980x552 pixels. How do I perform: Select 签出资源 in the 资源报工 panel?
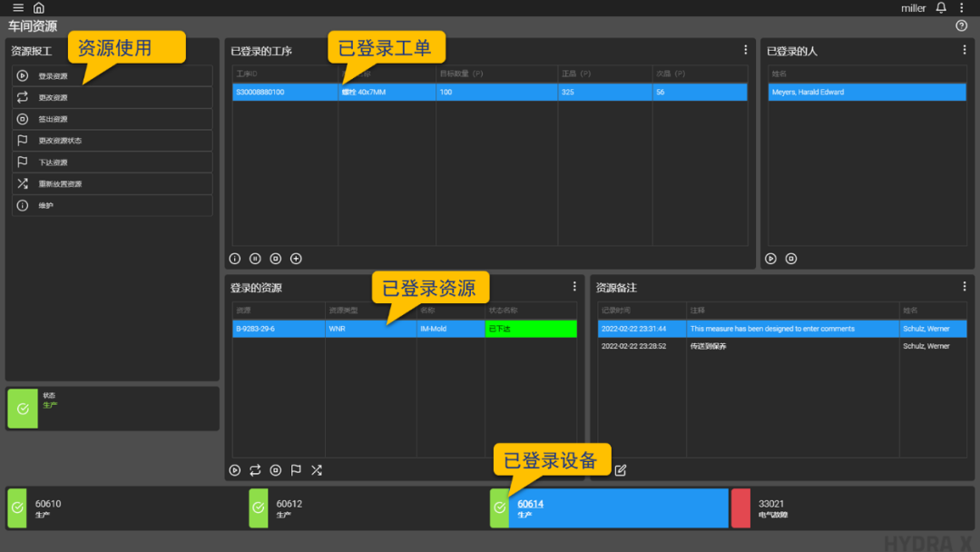(x=113, y=119)
